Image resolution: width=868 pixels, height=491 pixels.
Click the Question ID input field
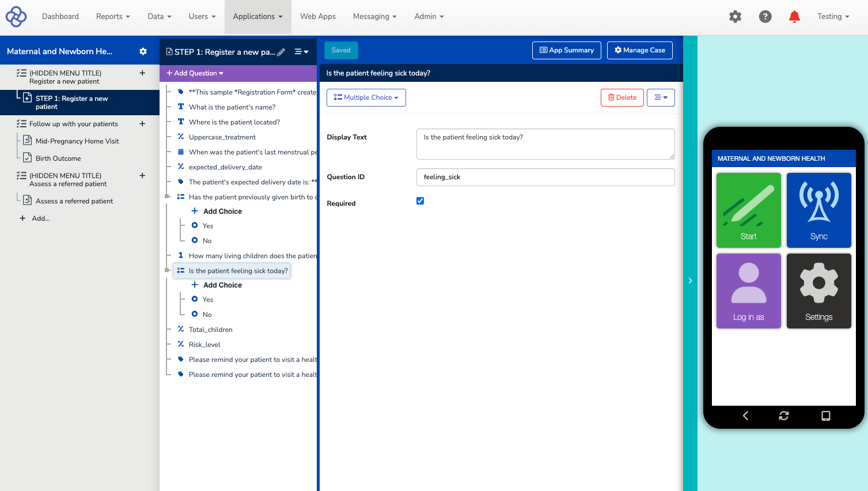point(545,177)
